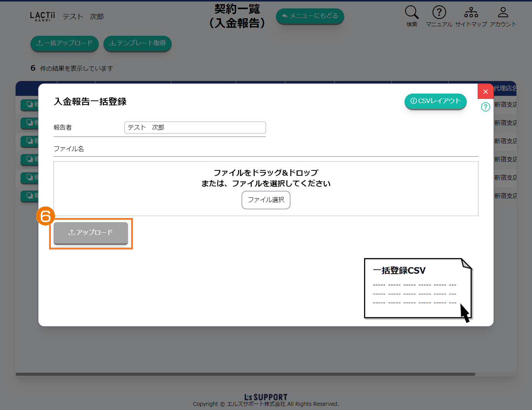Open the account user icon
Image resolution: width=532 pixels, height=410 pixels.
503,13
